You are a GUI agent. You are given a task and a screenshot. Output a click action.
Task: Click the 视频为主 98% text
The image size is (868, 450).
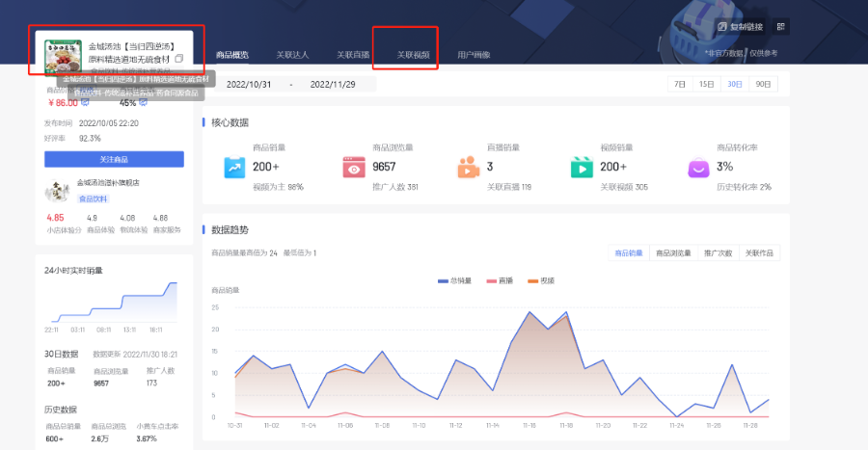click(x=278, y=187)
